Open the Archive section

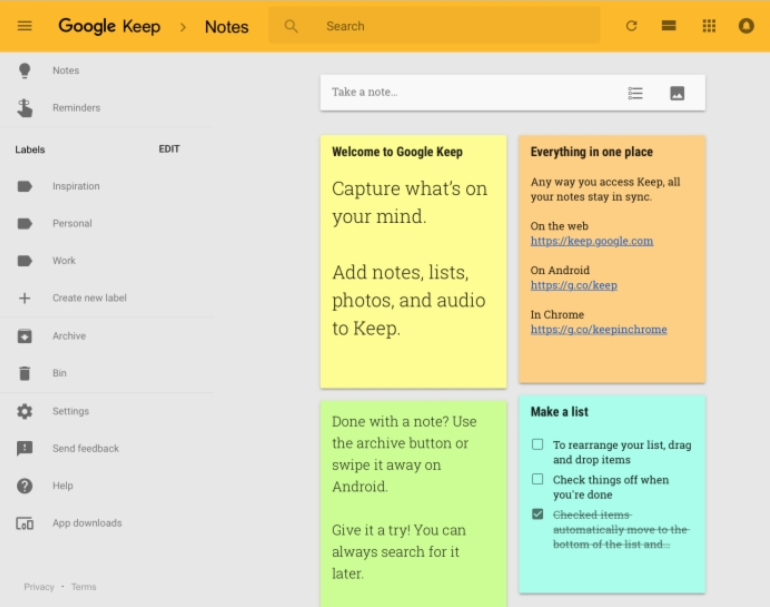click(x=69, y=336)
